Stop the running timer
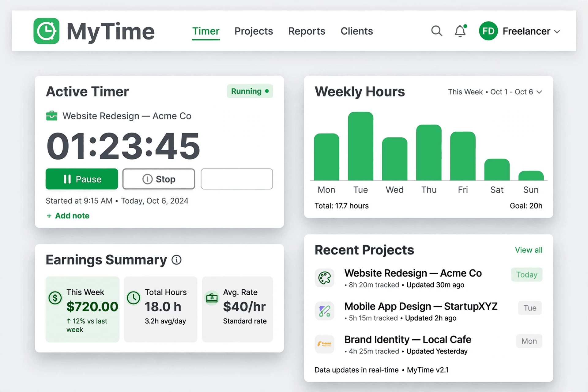588x392 pixels. point(159,179)
